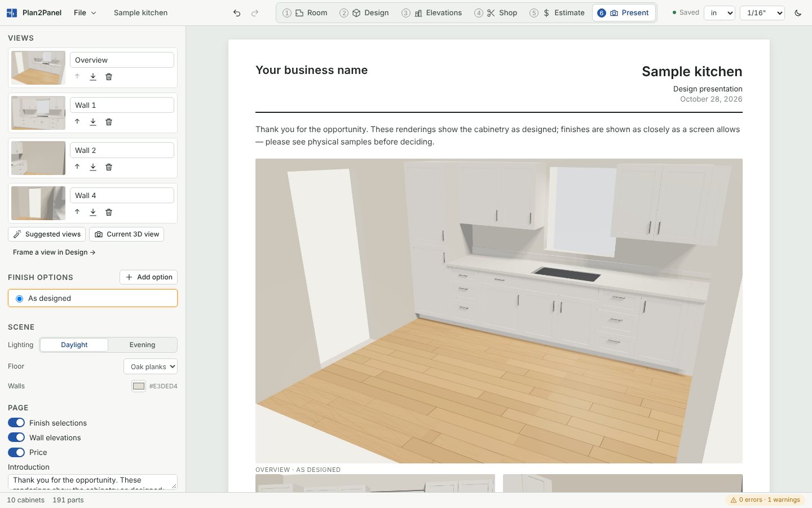
Task: Open the units dropdown showing in
Action: click(x=720, y=13)
